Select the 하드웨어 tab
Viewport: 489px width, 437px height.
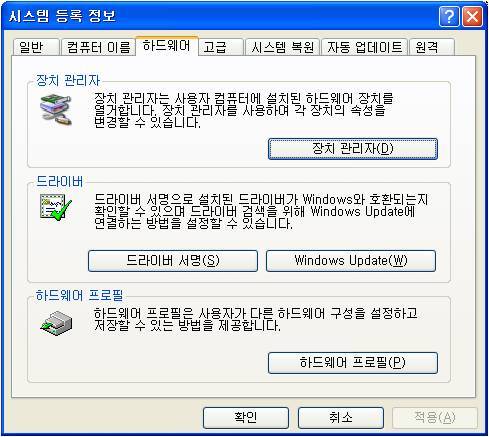167,46
